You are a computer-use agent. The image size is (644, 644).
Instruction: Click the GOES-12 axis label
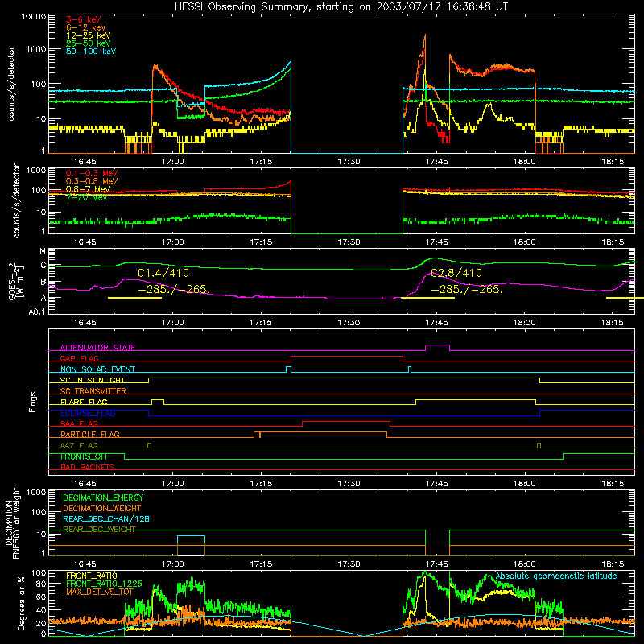tap(12, 281)
